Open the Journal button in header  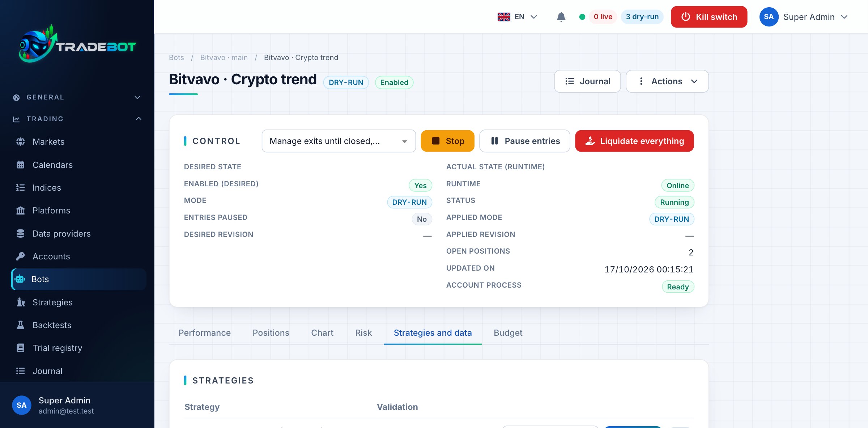(x=587, y=81)
